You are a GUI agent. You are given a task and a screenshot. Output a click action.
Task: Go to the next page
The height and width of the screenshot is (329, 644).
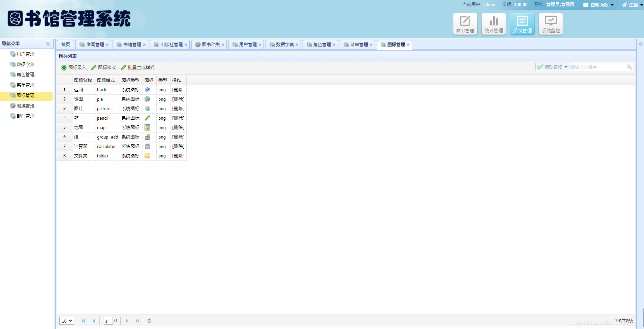[x=127, y=321]
